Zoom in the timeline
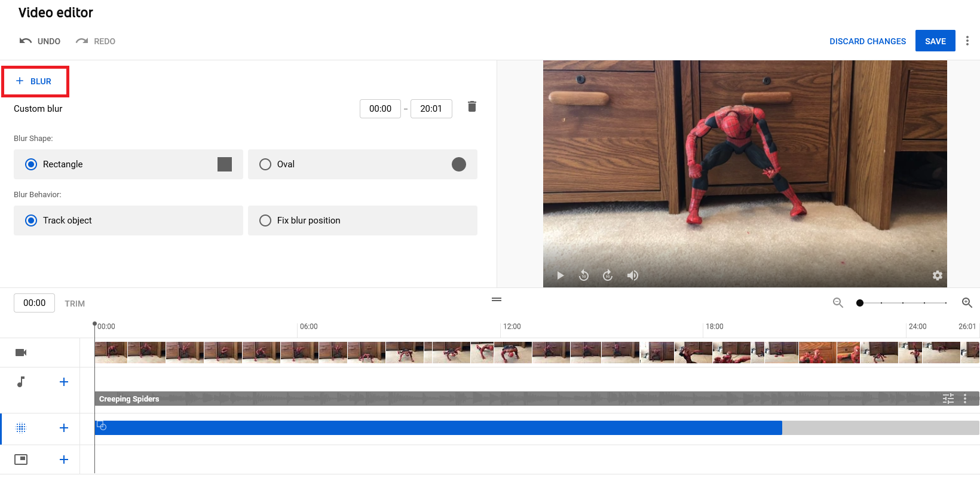Viewport: 980px width, 484px height. (967, 303)
